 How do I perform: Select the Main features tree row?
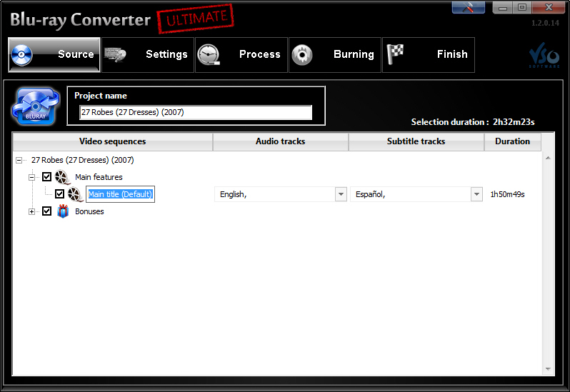pyautogui.click(x=99, y=177)
